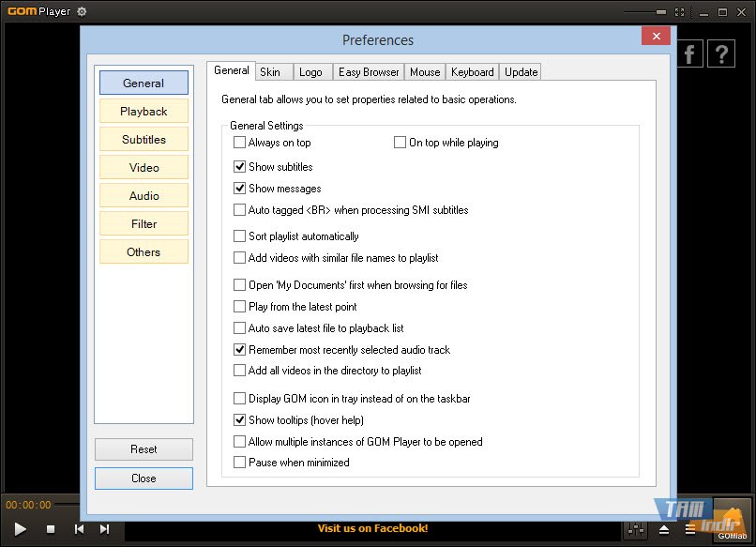Image resolution: width=756 pixels, height=547 pixels.
Task: Click the playback seek bar next to timer
Action: (67, 505)
